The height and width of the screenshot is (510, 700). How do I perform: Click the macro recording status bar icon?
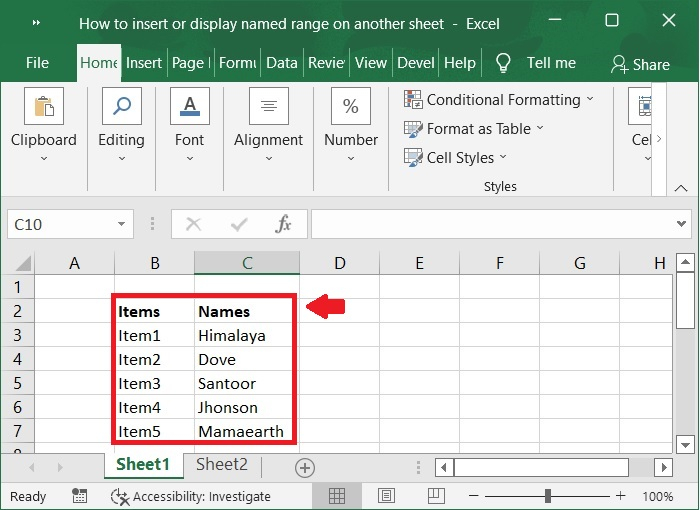pyautogui.click(x=80, y=496)
